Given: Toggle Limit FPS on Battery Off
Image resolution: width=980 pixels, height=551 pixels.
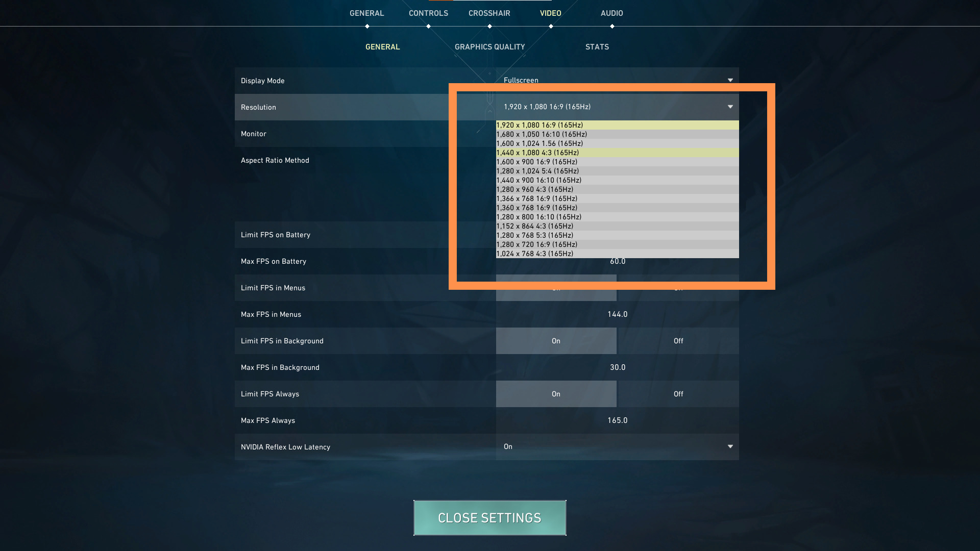Looking at the screenshot, I should click(x=678, y=234).
